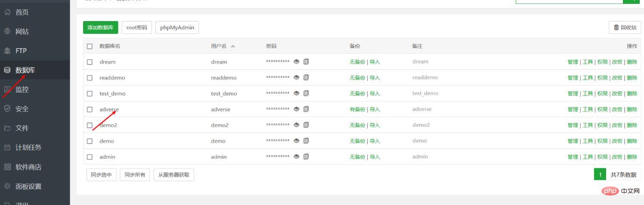
Task: Copy password of demo2 database
Action: (306, 125)
